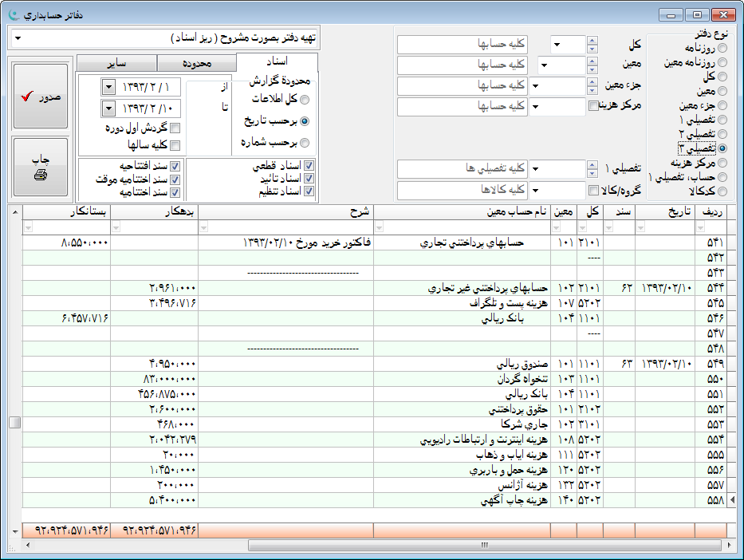The height and width of the screenshot is (560, 744).
Task: Switch to the محدوده tab
Action: 196,64
